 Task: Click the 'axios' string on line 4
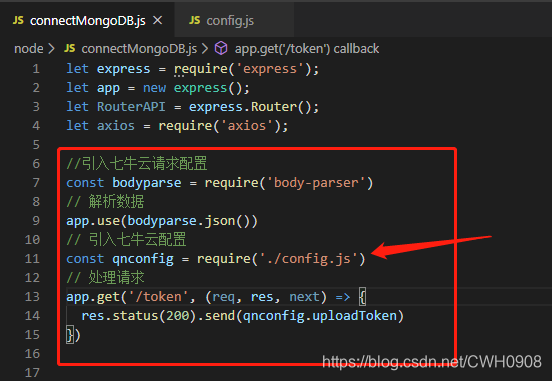click(246, 126)
